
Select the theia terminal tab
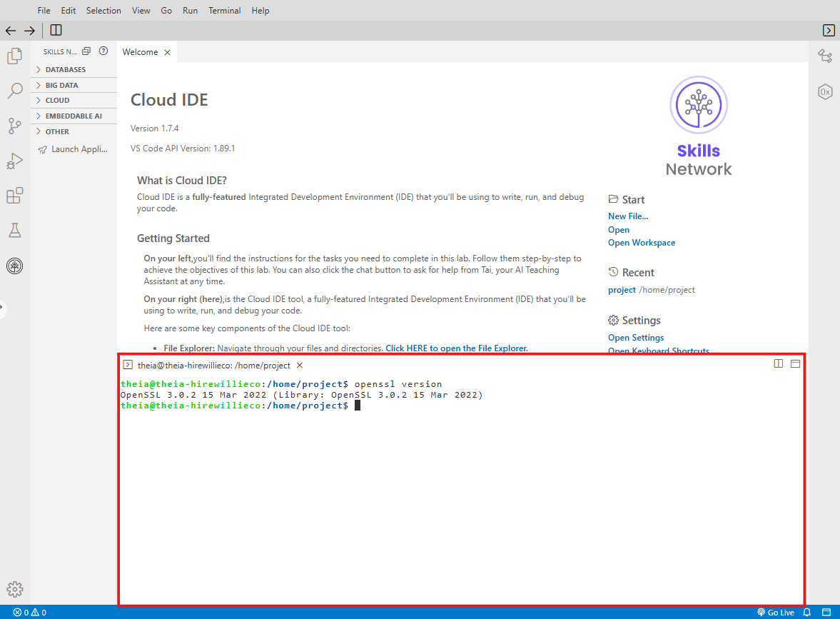click(213, 365)
